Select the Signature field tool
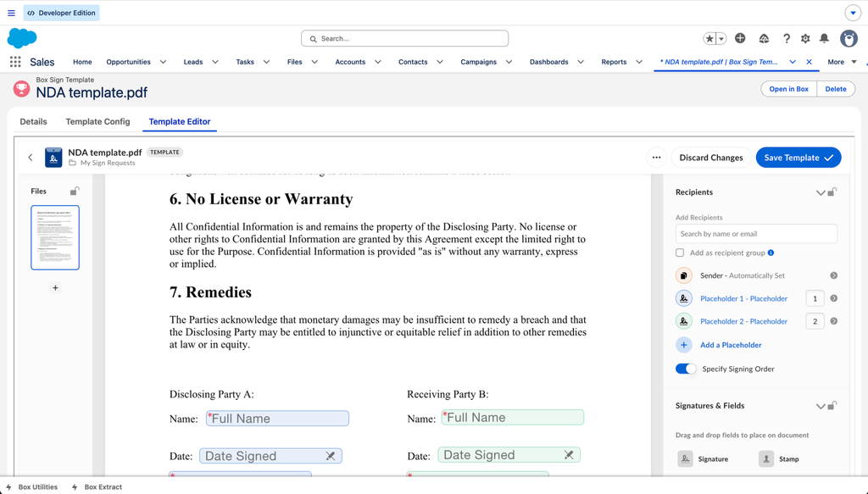 click(x=704, y=458)
